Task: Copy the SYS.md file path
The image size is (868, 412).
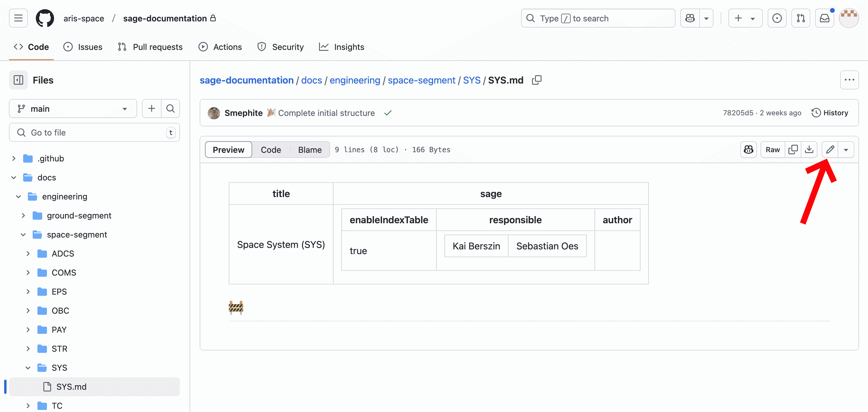Action: 536,80
